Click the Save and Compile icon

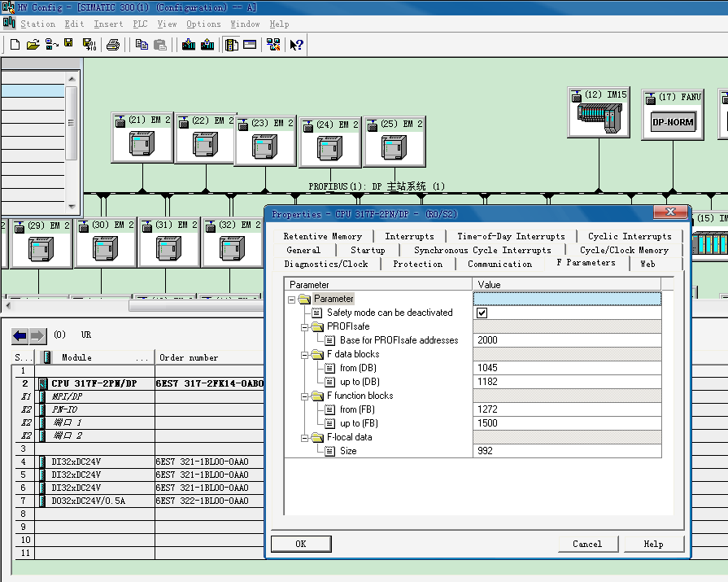[87, 45]
